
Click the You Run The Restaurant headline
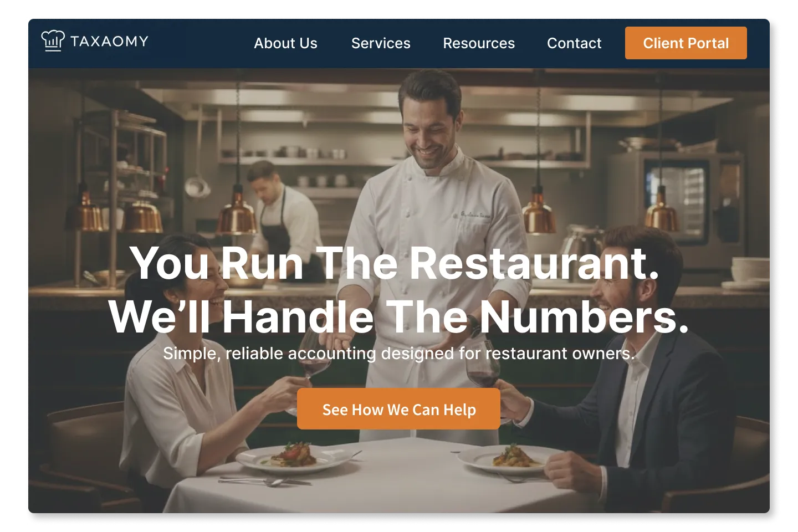pos(395,263)
